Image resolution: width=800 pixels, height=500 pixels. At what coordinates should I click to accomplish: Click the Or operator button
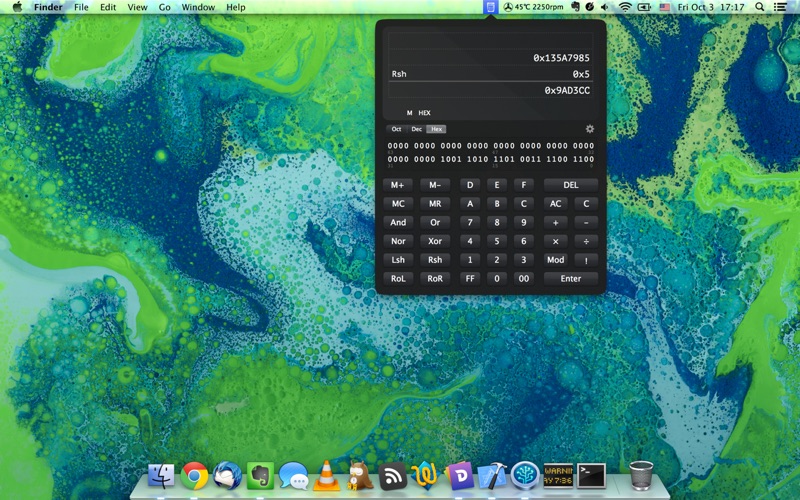pos(435,222)
